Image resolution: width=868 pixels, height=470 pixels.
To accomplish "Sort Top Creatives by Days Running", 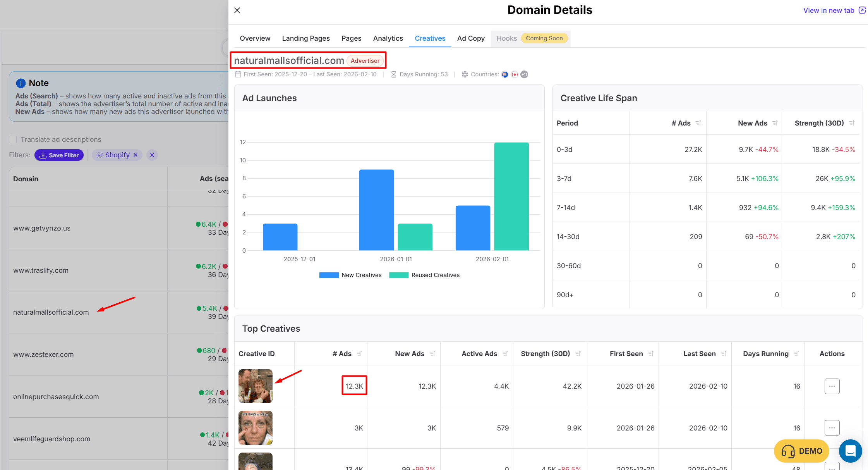I will tap(796, 353).
